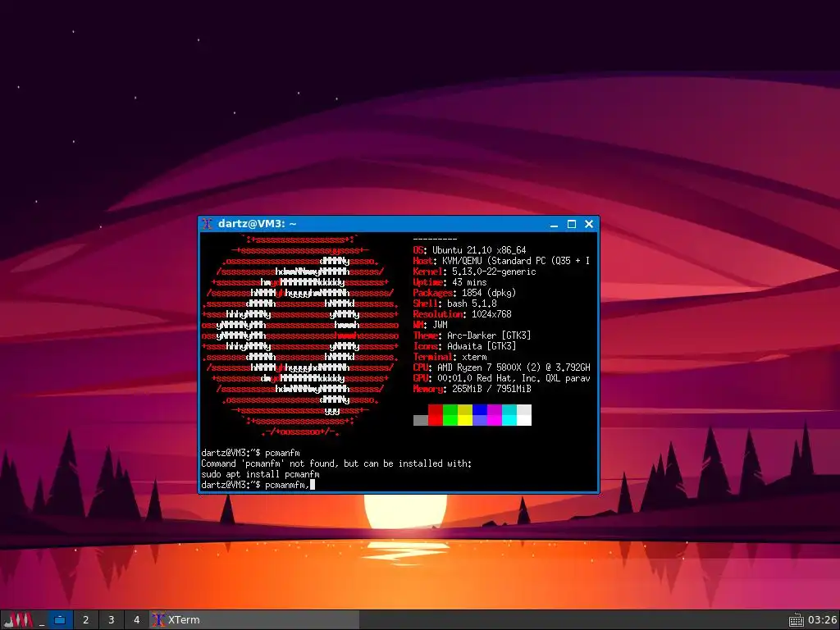
Task: Click the yellow color block in neofetch
Action: point(465,415)
